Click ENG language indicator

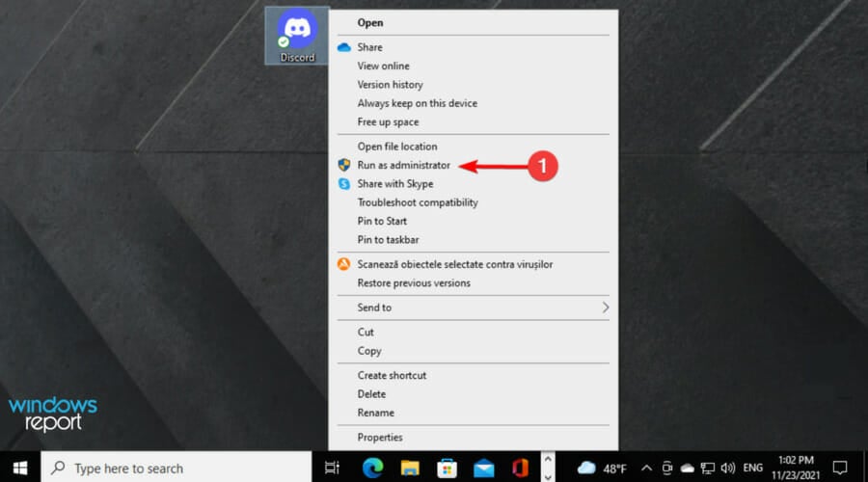pyautogui.click(x=752, y=469)
